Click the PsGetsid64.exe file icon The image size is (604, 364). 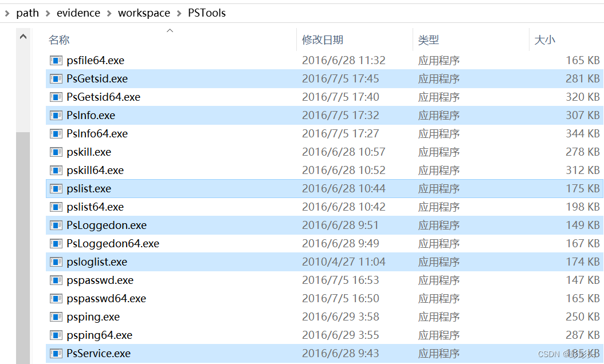point(56,97)
